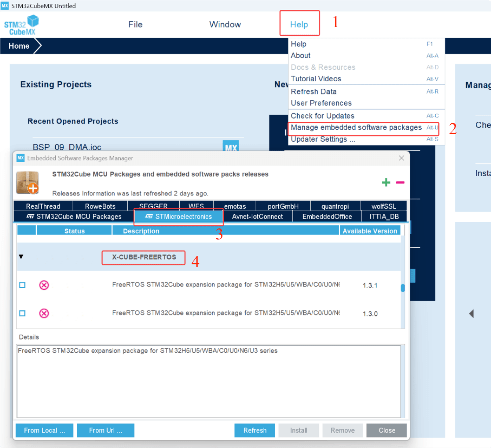The width and height of the screenshot is (491, 448).
Task: Click the From Url button
Action: tap(105, 430)
